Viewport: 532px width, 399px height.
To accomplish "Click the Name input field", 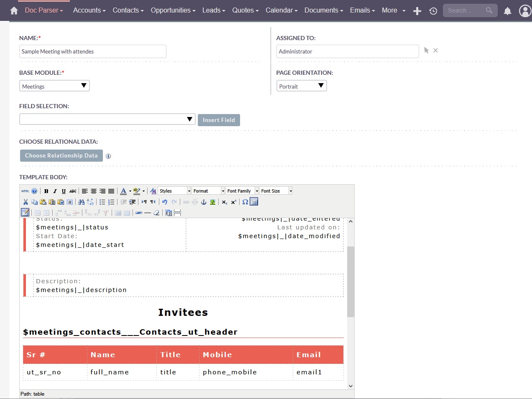I will point(92,51).
